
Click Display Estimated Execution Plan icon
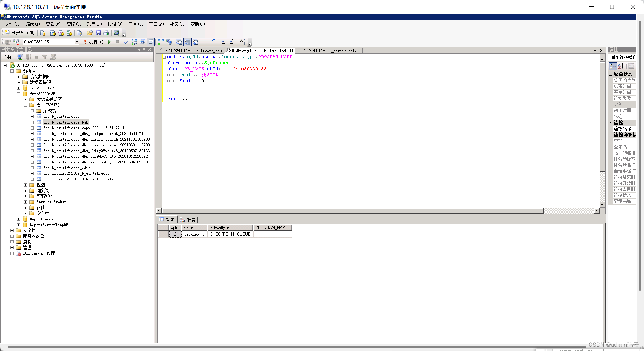(x=134, y=42)
